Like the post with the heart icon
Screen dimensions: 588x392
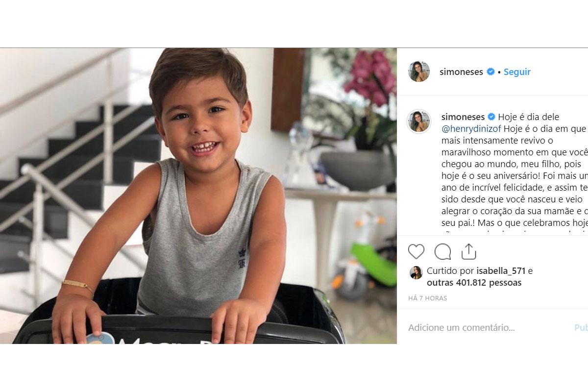click(x=416, y=251)
